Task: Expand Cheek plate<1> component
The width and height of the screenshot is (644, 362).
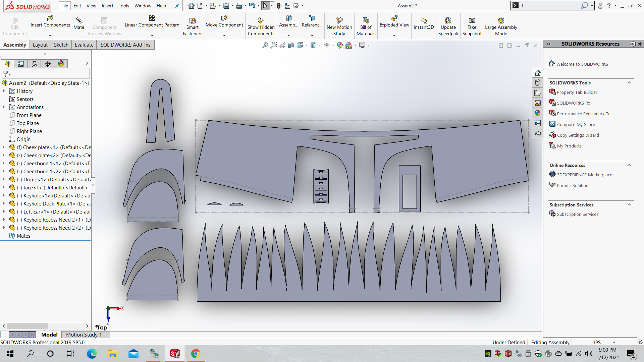Action: click(4, 147)
